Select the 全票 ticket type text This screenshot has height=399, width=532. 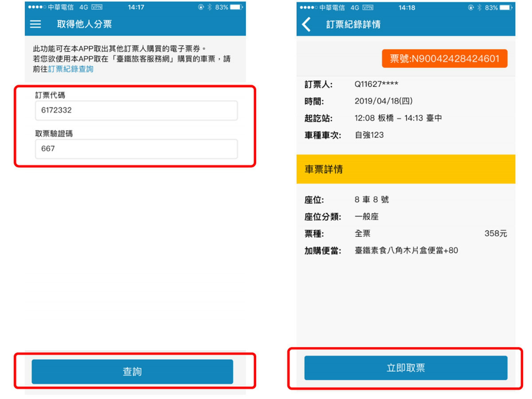(362, 233)
